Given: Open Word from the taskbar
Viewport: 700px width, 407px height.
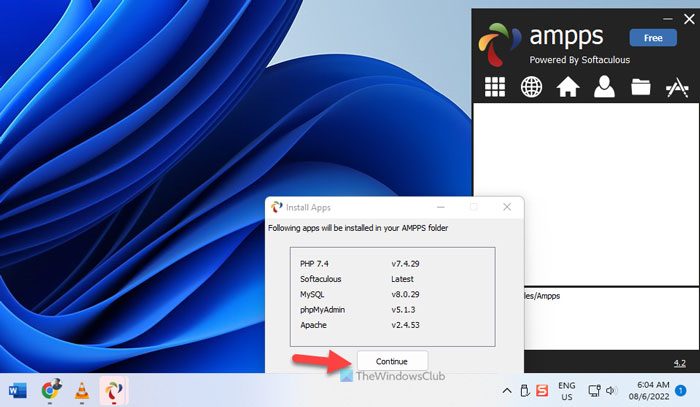Looking at the screenshot, I should [x=18, y=391].
